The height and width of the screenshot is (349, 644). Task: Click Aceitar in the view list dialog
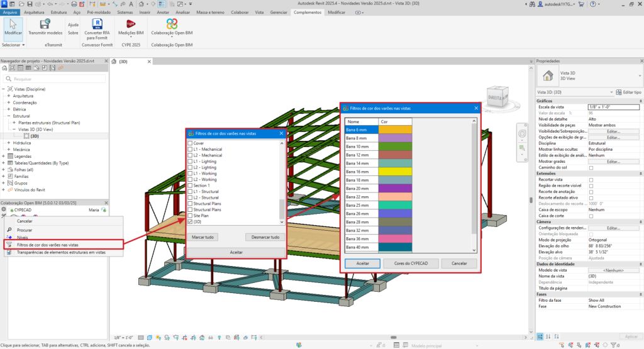click(x=236, y=252)
